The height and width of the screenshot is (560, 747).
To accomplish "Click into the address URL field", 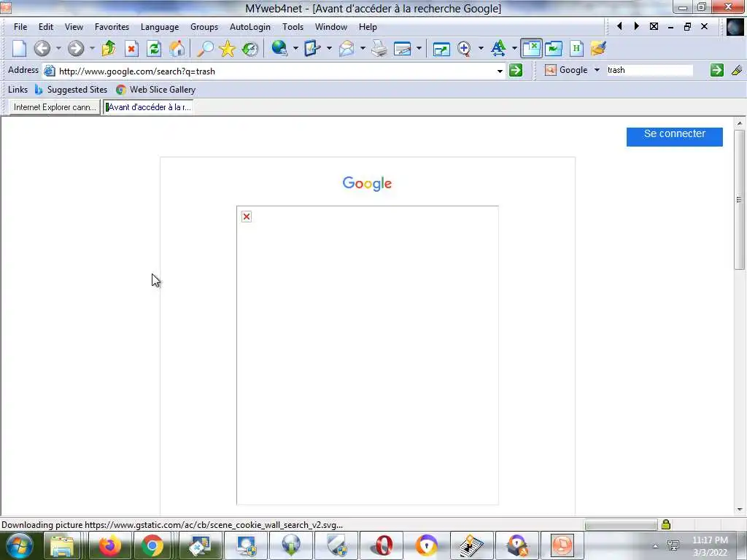I will tap(274, 71).
